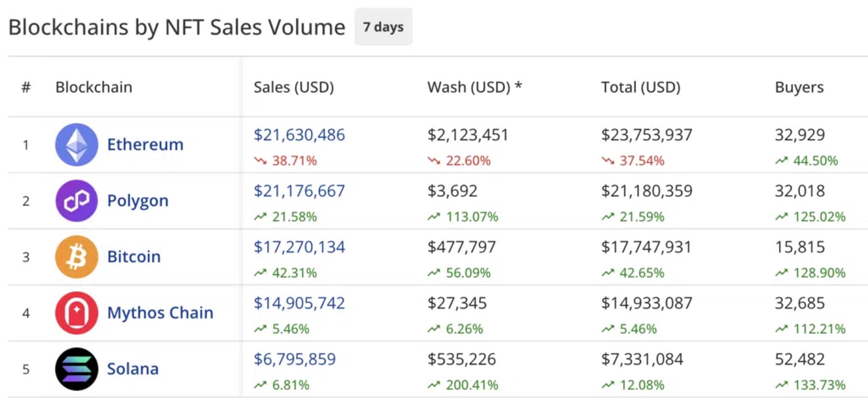Viewport: 868px width, 398px height.
Task: Click the Mythos Chain logo icon
Action: pos(77,313)
